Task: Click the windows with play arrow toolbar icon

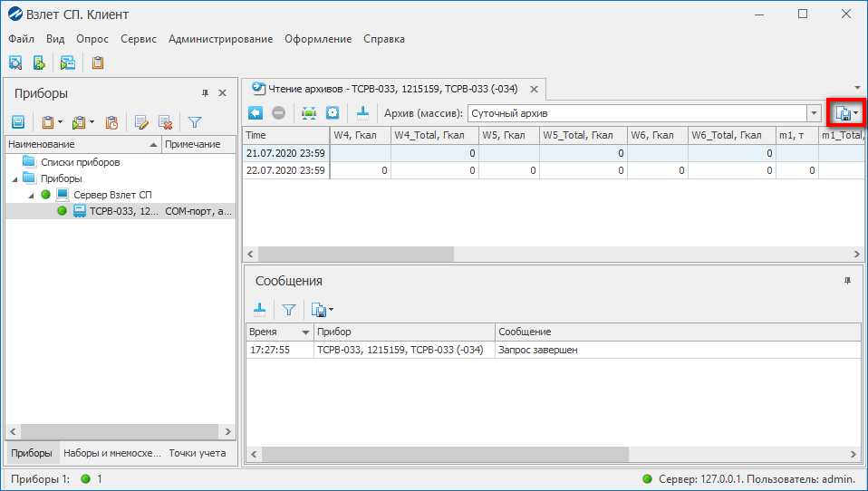Action: tap(68, 63)
